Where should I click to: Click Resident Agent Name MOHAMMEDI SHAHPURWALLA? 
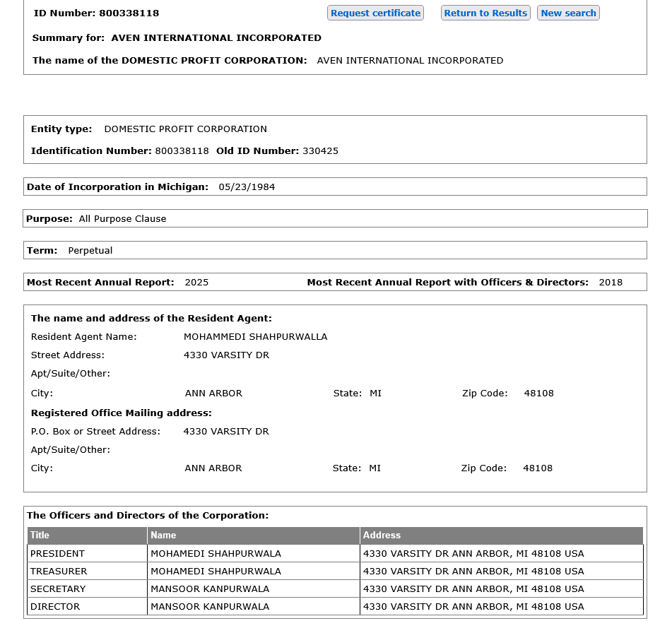coord(255,336)
